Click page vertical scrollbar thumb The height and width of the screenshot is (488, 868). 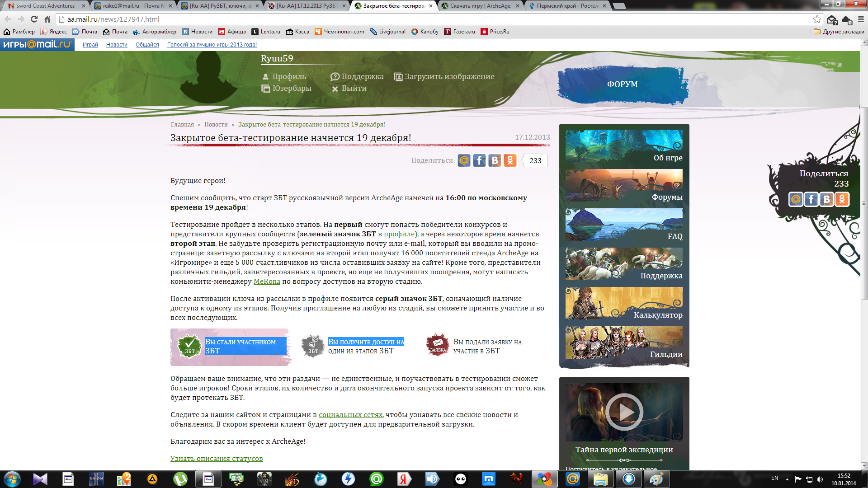864,203
